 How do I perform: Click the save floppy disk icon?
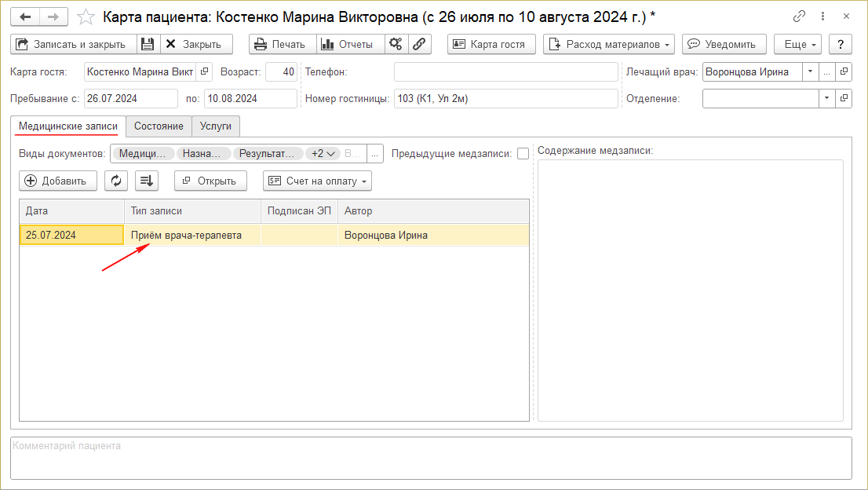tap(148, 44)
